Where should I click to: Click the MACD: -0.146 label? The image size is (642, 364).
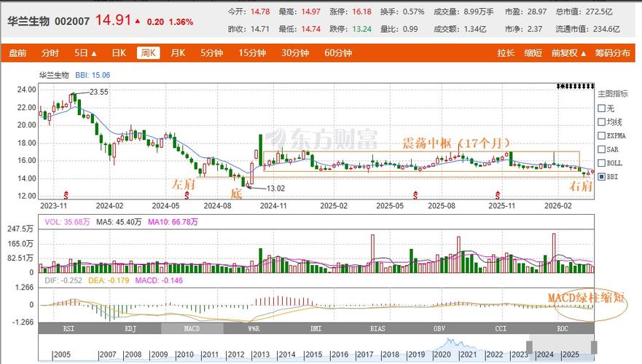tap(159, 280)
